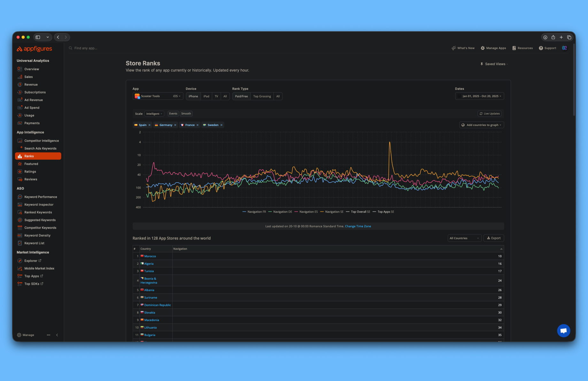Click the Change Time Zone link

358,226
